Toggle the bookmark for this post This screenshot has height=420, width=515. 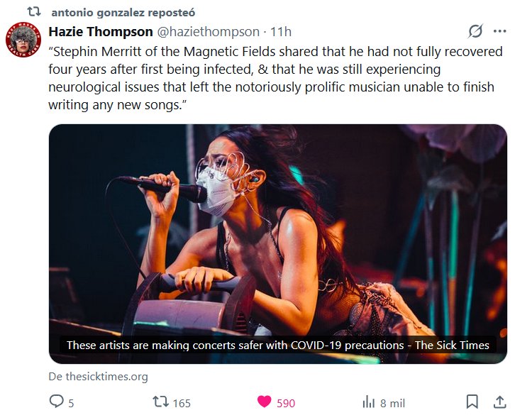[x=472, y=402]
